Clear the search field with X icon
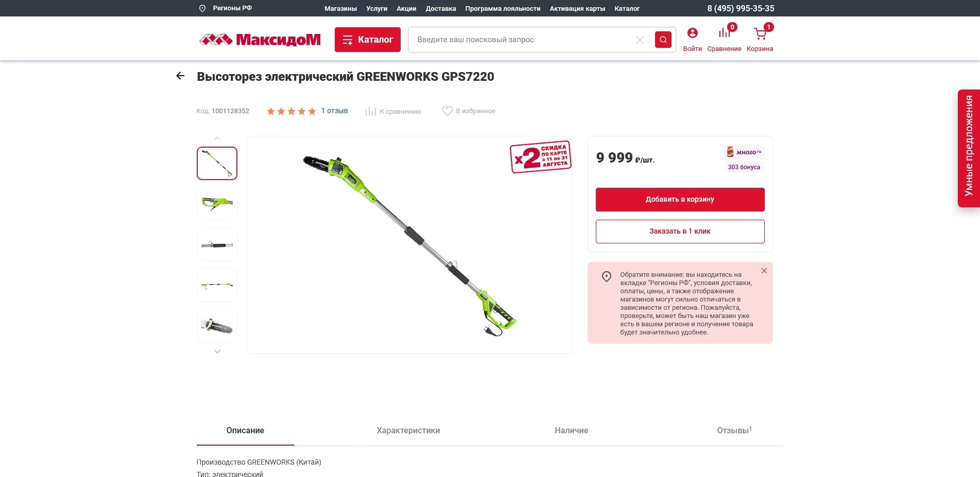The width and height of the screenshot is (980, 477). [640, 40]
